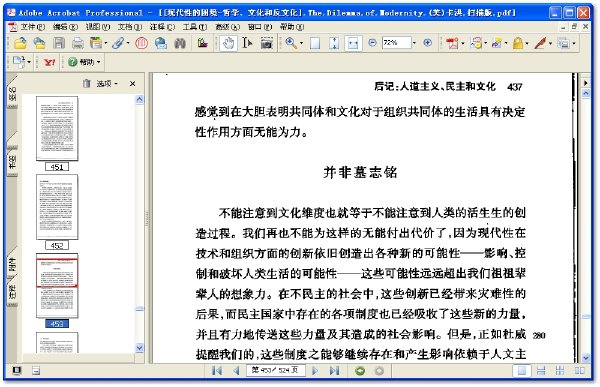The width and height of the screenshot is (600, 387).
Task: Open the 帮助 help toolbar dropdown
Action: [84, 62]
